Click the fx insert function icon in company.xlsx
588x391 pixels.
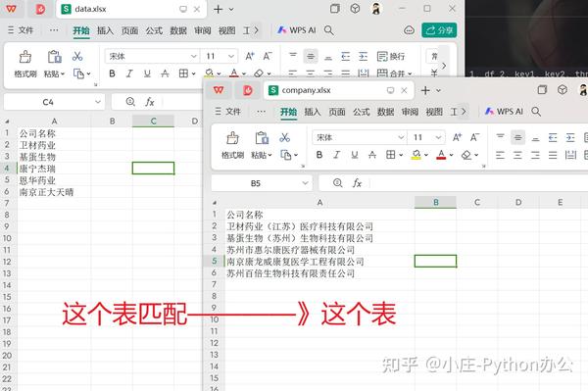click(x=357, y=183)
